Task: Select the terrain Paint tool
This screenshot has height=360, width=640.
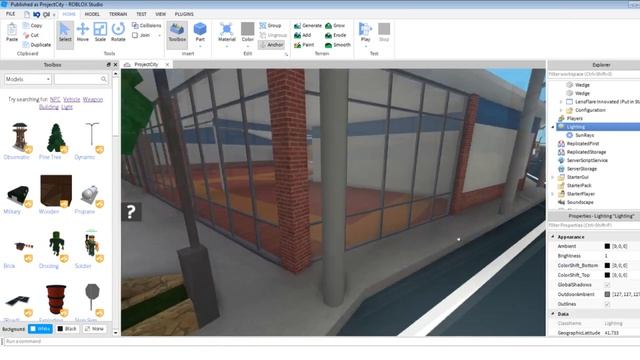Action: (304, 45)
